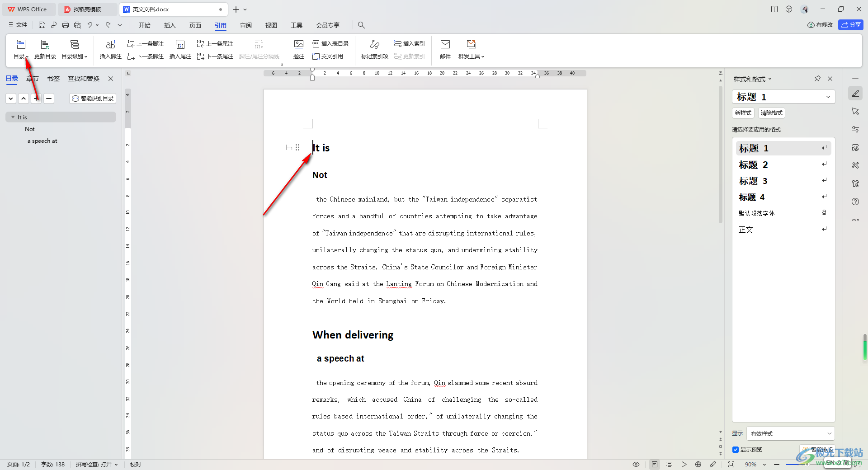Pin the styles and formatting pane
This screenshot has height=470, width=868.
coord(817,79)
